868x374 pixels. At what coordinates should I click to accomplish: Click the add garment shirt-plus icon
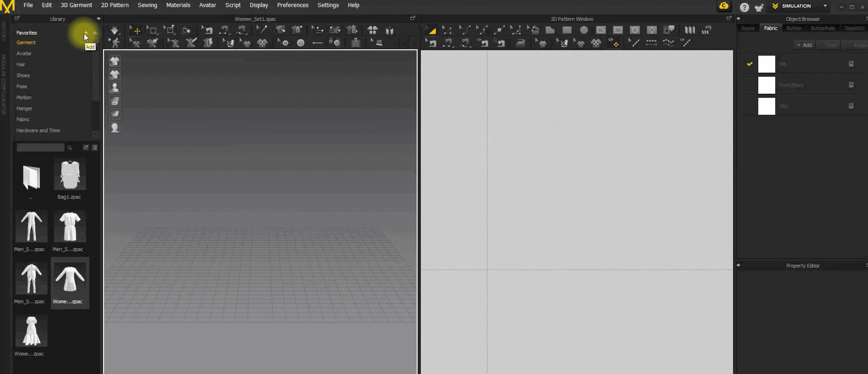pyautogui.click(x=759, y=7)
